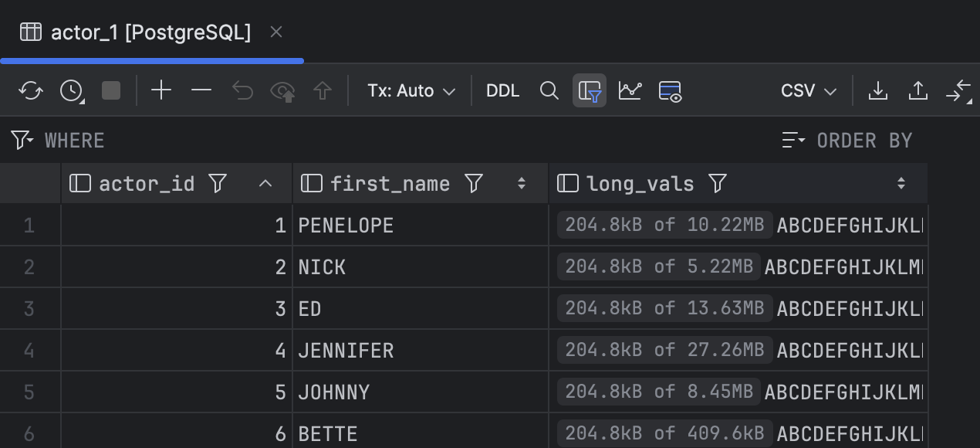Click the export data download icon

tap(877, 91)
